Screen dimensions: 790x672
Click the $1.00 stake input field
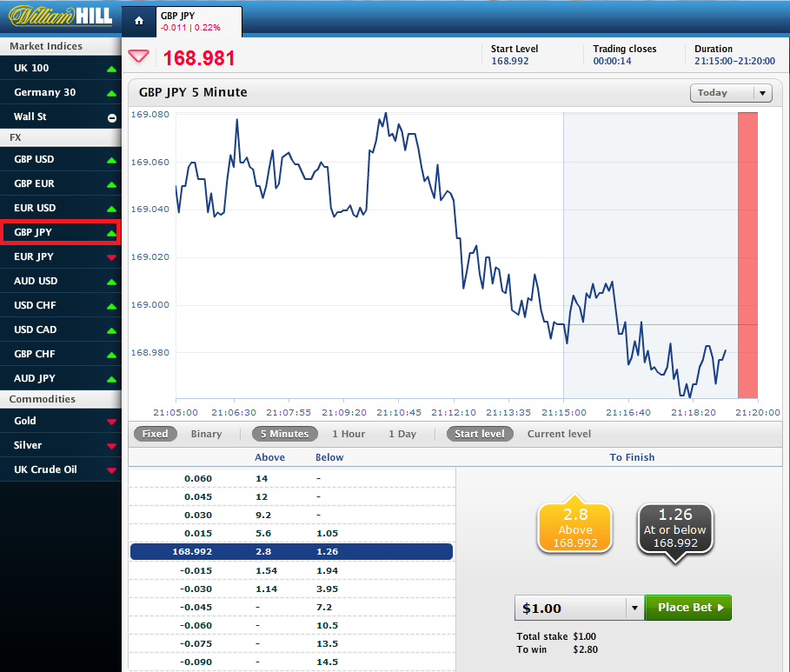[x=570, y=608]
